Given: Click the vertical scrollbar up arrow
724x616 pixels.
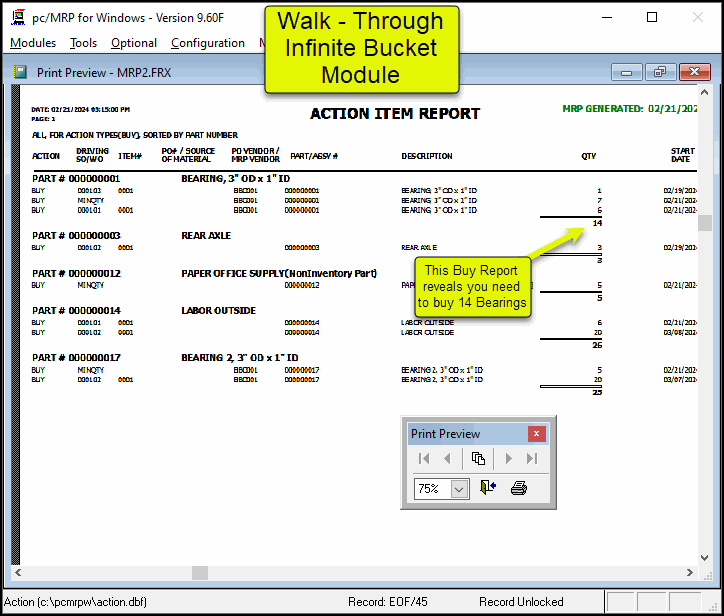Looking at the screenshot, I should click(705, 92).
